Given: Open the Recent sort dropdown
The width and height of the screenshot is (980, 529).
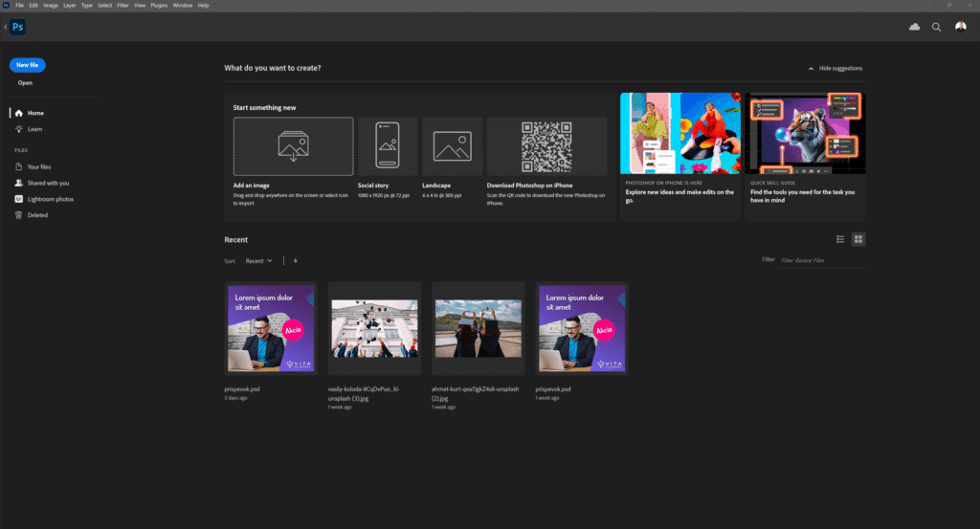Looking at the screenshot, I should [x=258, y=260].
